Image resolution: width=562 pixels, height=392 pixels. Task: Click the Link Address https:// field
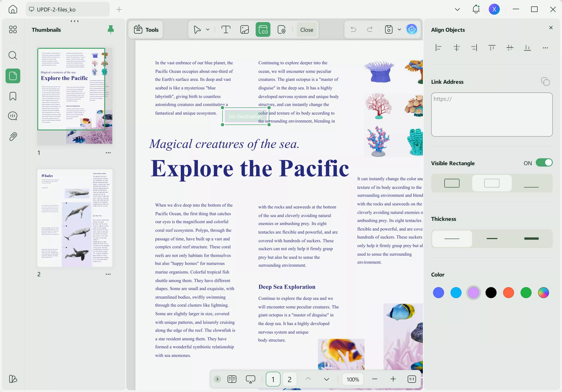[x=492, y=114]
